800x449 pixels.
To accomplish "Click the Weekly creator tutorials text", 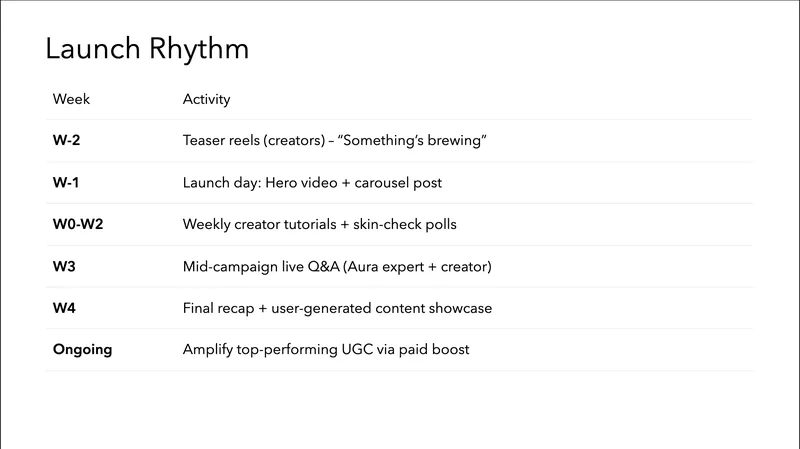I will tap(258, 224).
